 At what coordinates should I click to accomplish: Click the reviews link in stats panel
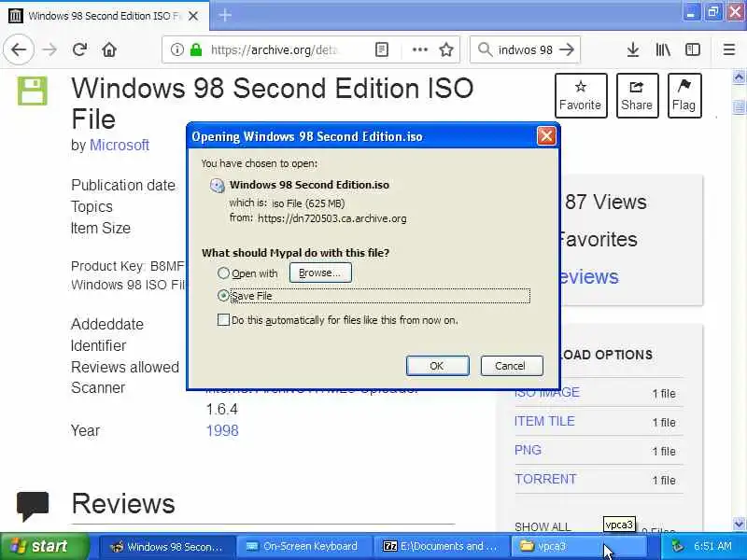[x=587, y=276]
